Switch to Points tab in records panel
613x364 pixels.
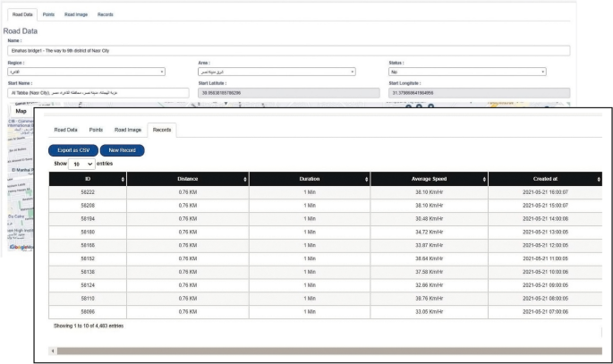pyautogui.click(x=96, y=130)
